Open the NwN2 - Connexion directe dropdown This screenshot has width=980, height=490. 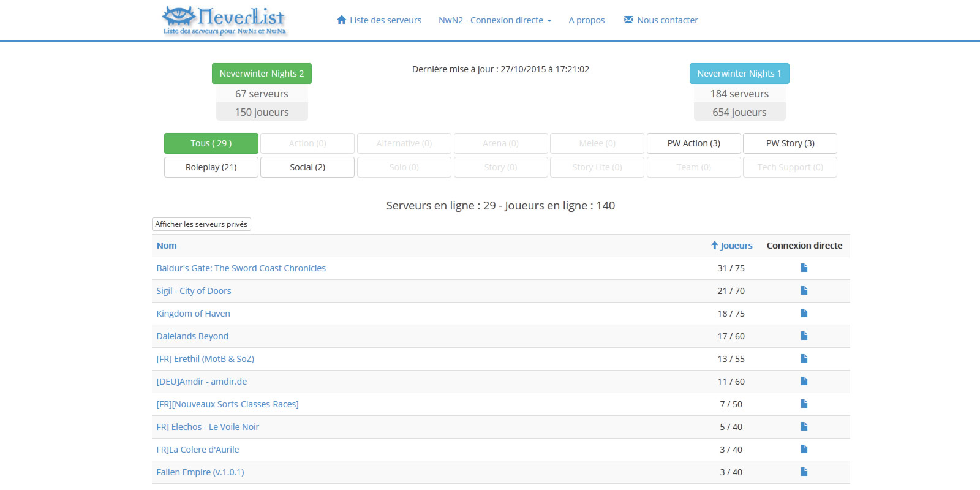(x=495, y=20)
